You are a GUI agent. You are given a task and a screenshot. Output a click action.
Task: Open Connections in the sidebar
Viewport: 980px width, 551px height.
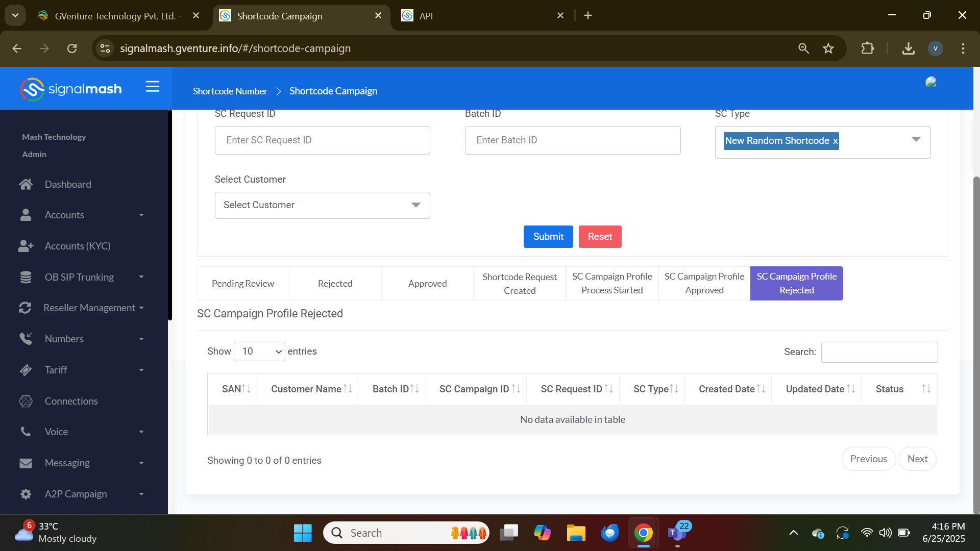71,401
